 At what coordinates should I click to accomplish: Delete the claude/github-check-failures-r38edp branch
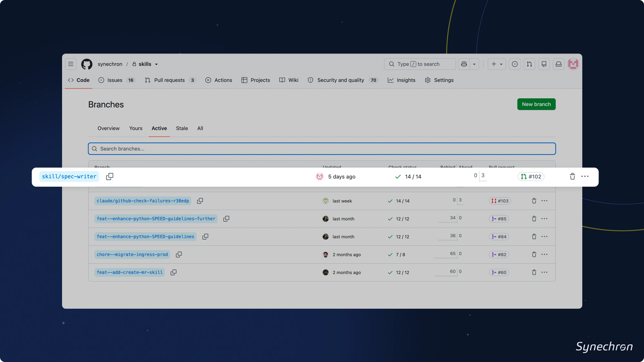(x=534, y=201)
